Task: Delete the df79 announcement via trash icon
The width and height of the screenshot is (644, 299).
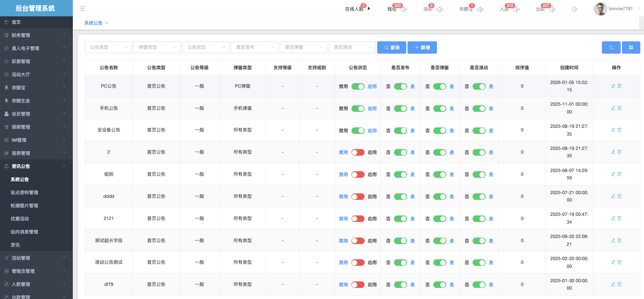Action: pos(619,284)
